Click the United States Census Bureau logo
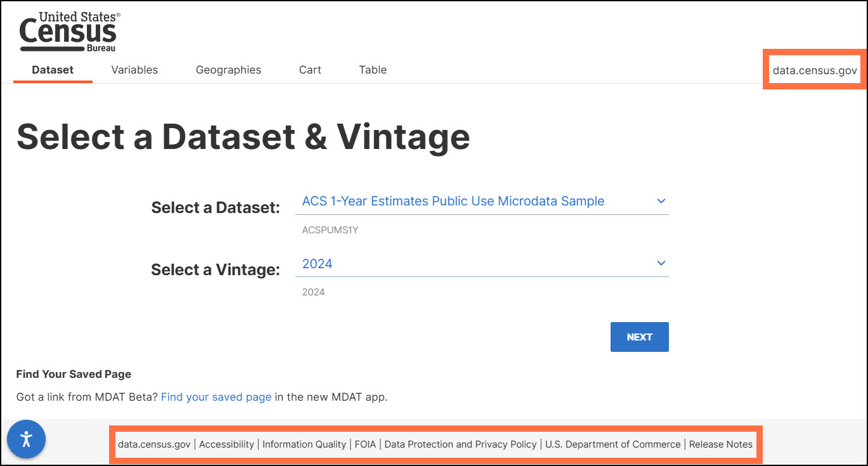The image size is (868, 466). 68,32
